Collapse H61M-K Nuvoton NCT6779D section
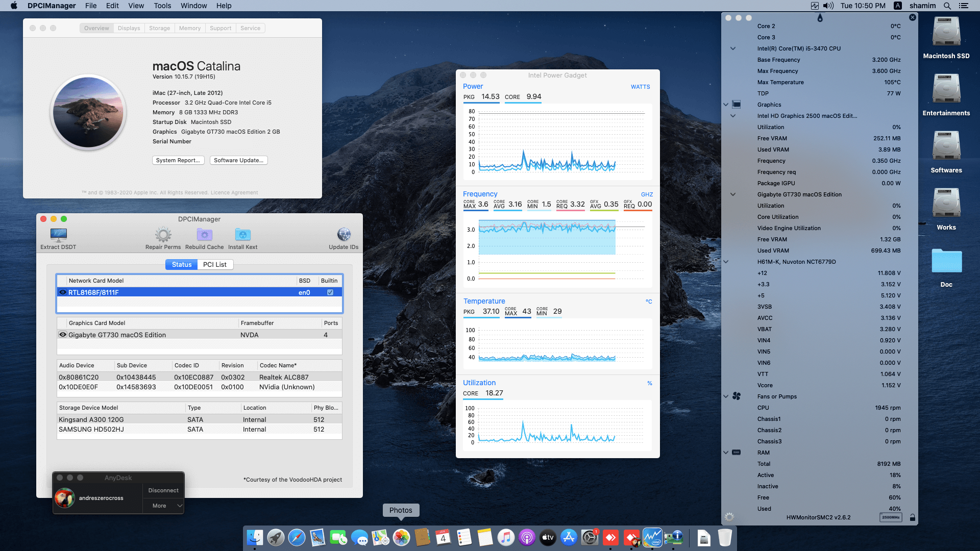The image size is (980, 551). (x=726, y=262)
